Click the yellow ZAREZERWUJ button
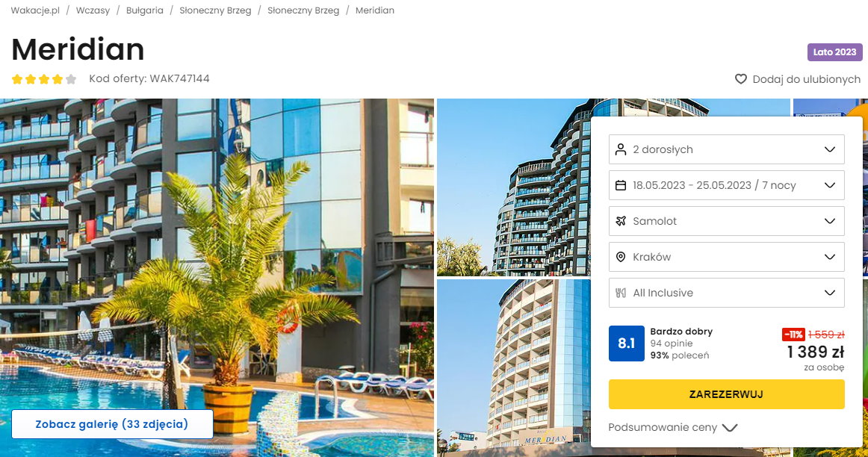868x457 pixels. [726, 394]
